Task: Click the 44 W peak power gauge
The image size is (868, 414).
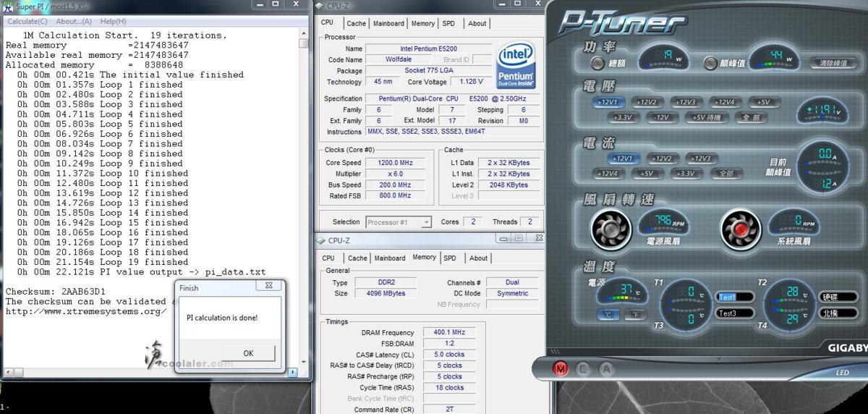Action: tap(774, 57)
